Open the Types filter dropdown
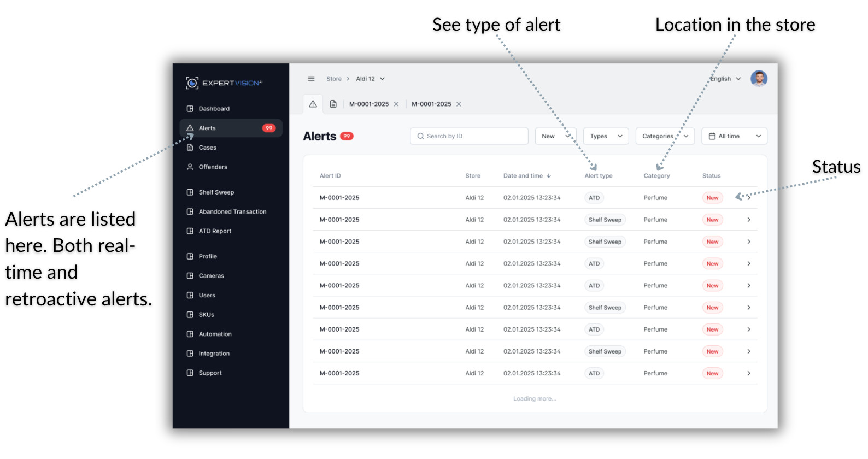This screenshot has height=459, width=868. [606, 136]
